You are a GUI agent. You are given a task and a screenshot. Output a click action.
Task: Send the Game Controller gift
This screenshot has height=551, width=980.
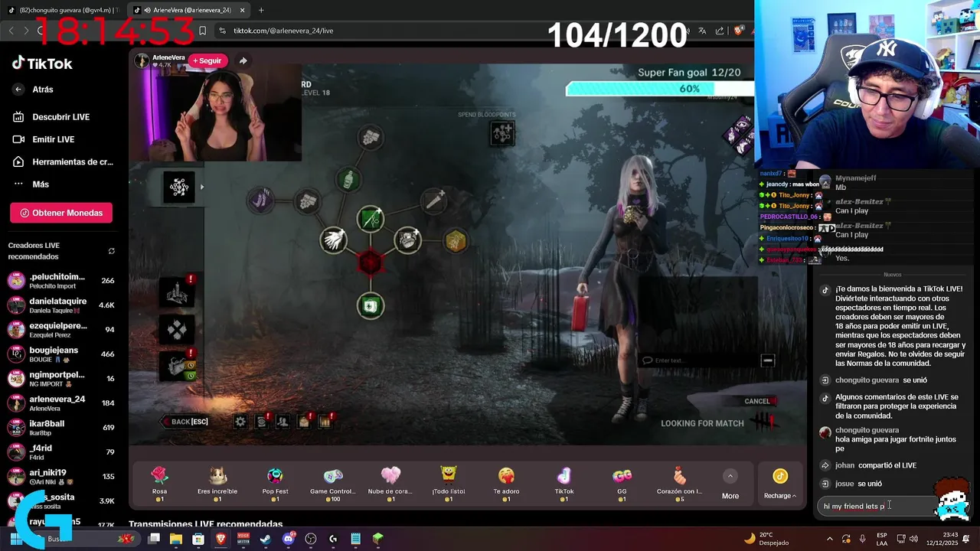[333, 484]
